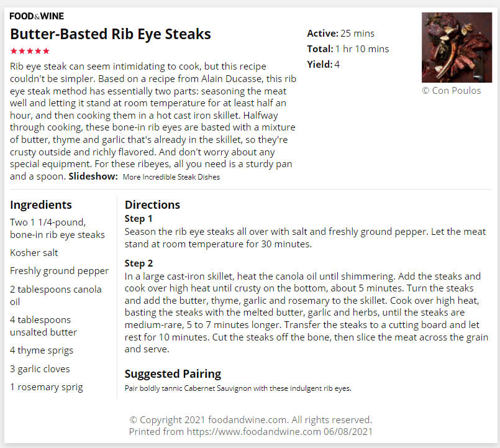The image size is (500, 448).
Task: Click the Con Poulos photo credit
Action: pyautogui.click(x=451, y=91)
